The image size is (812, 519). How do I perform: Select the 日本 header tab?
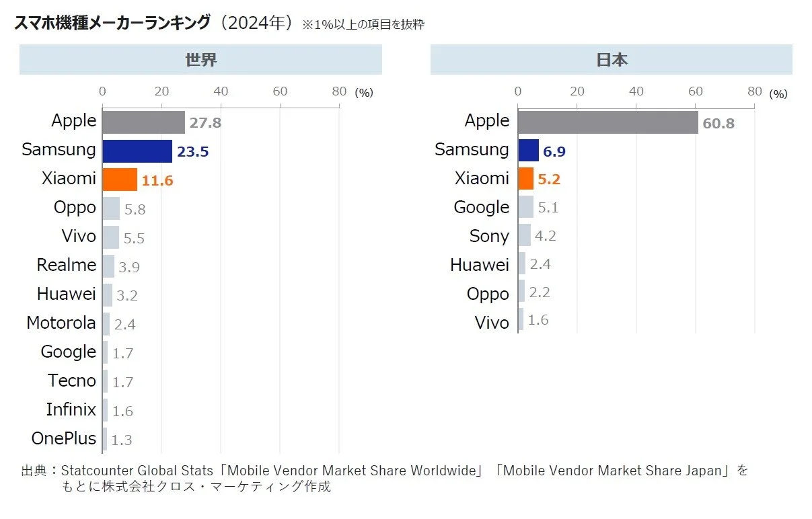(612, 59)
